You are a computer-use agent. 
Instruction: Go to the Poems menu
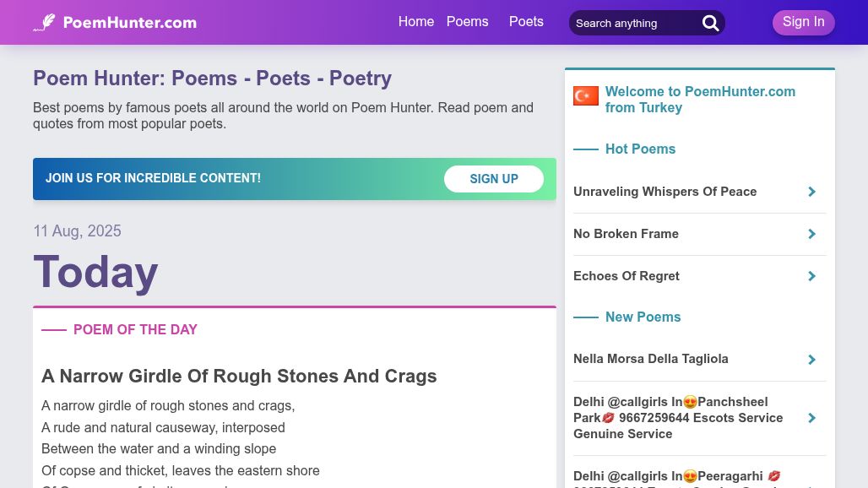(467, 22)
